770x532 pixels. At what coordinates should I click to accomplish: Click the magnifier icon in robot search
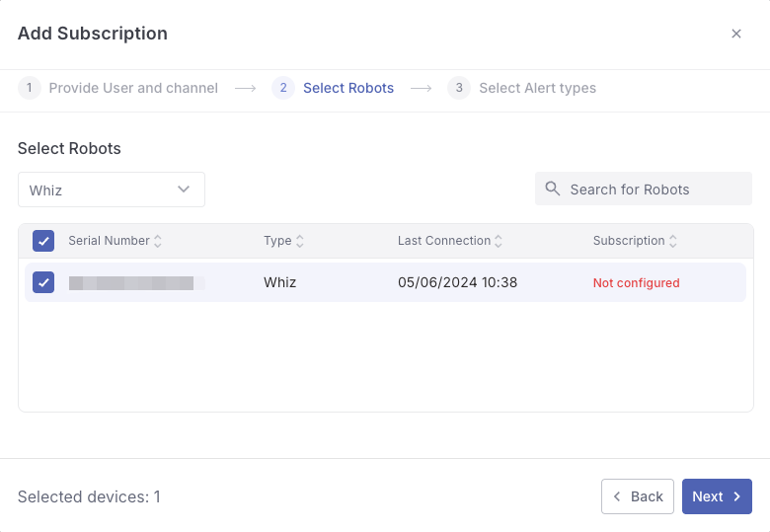click(553, 189)
